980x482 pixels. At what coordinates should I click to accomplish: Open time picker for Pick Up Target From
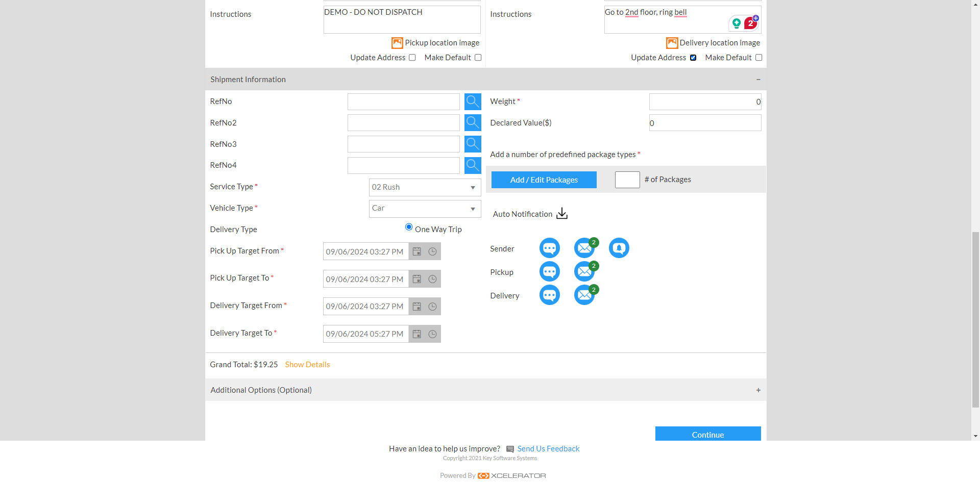coord(432,251)
